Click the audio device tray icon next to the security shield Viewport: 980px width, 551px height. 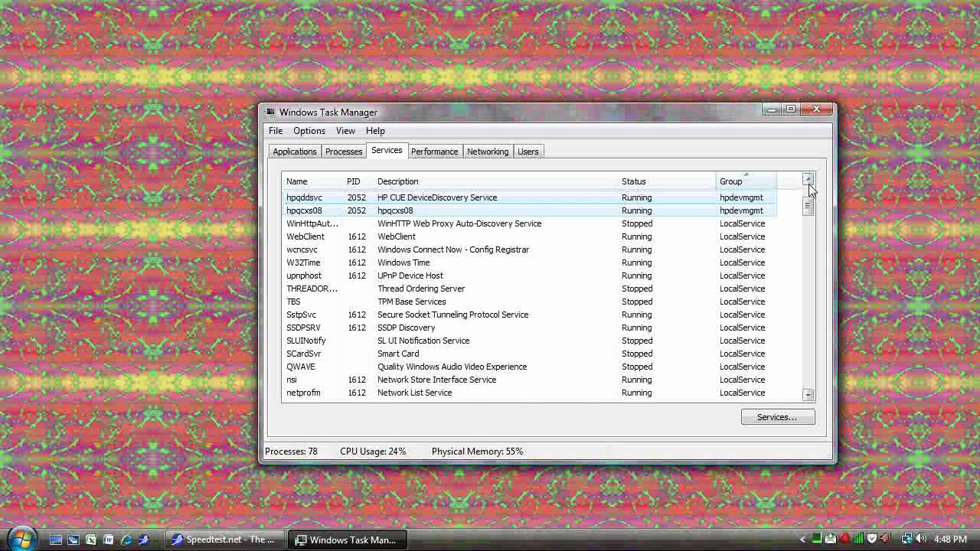tap(887, 539)
